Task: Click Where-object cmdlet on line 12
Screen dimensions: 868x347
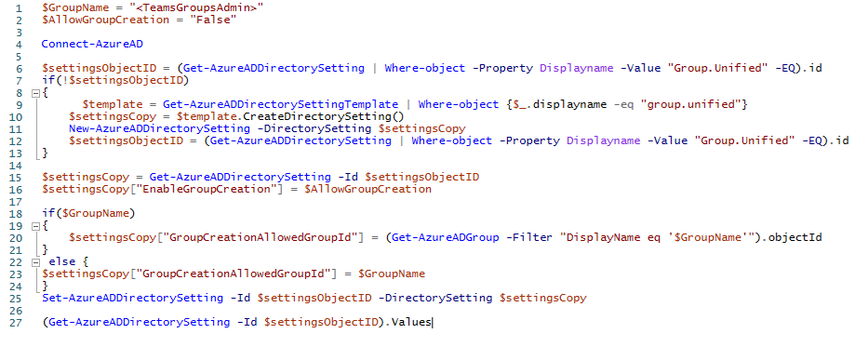Action: 452,141
